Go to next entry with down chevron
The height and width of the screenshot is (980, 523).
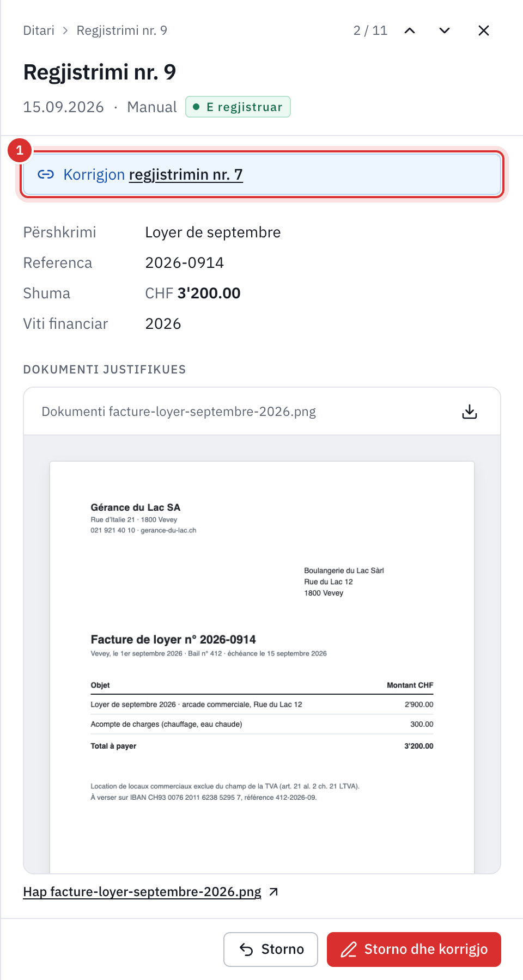click(x=445, y=30)
